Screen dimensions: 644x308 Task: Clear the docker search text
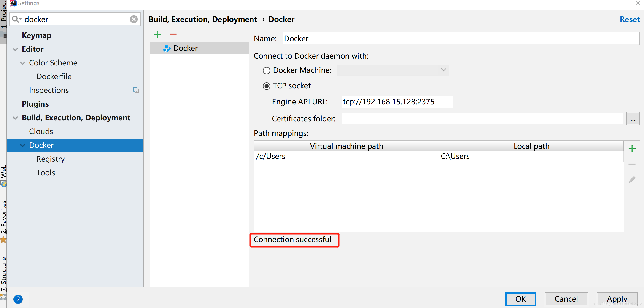[134, 19]
